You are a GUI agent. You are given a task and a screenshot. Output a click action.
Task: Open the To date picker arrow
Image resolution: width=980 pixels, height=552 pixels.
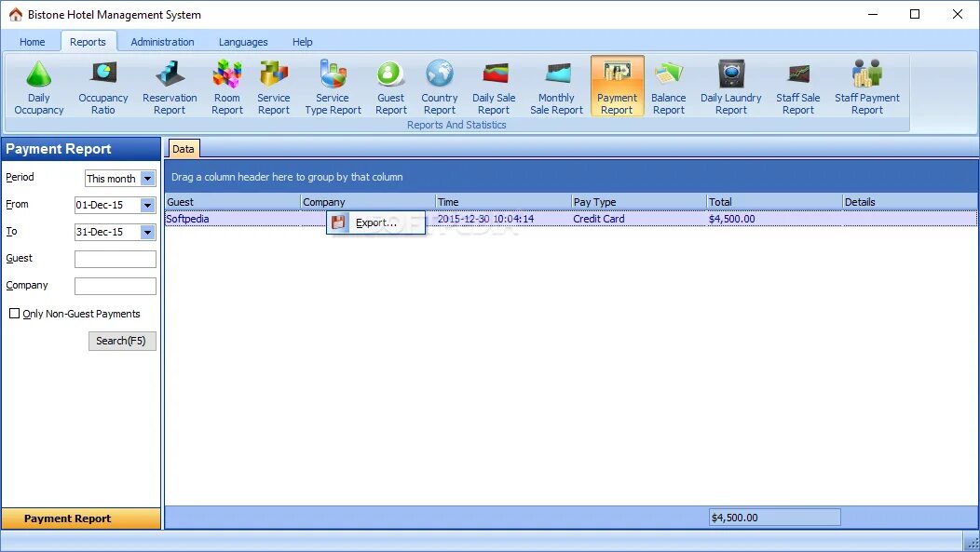(x=147, y=233)
